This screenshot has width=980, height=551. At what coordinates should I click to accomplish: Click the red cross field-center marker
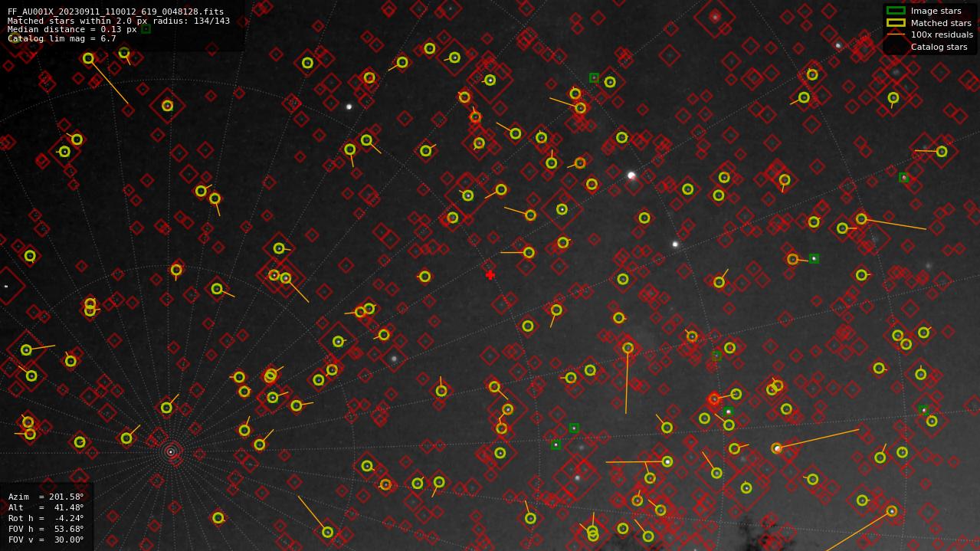490,275
